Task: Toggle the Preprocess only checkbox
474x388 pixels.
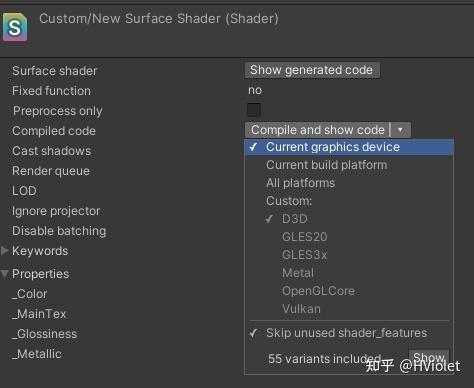Action: coord(254,110)
